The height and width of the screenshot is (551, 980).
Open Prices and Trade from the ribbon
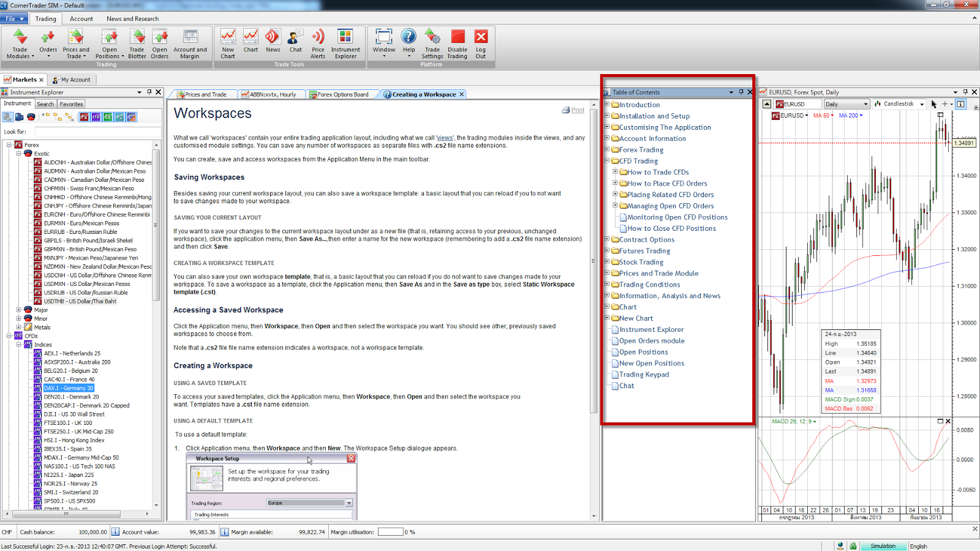pos(76,44)
